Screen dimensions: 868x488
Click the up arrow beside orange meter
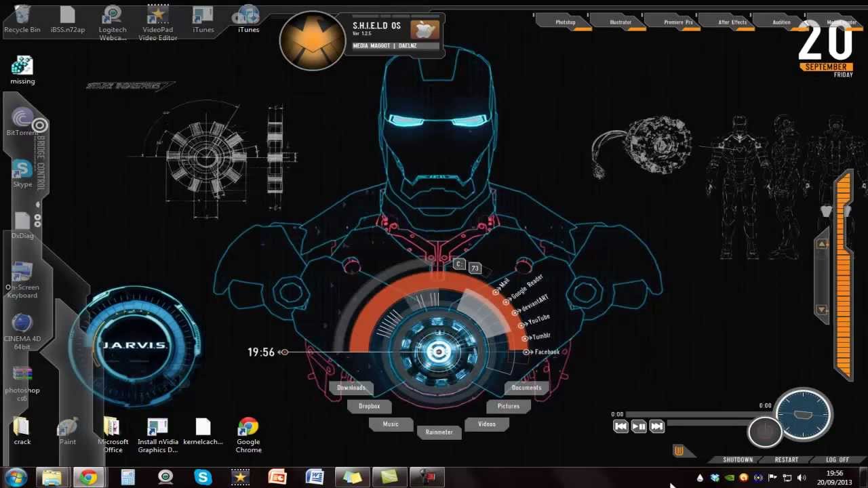[822, 244]
